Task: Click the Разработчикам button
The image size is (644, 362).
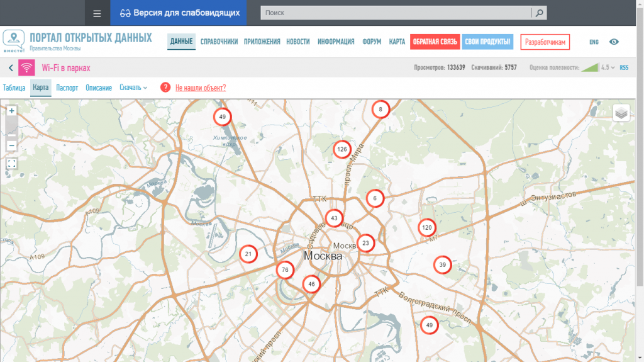Action: (545, 42)
